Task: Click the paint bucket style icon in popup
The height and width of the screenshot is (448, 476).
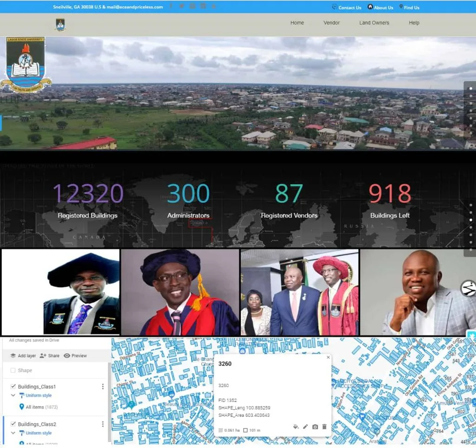Action: pos(296,427)
